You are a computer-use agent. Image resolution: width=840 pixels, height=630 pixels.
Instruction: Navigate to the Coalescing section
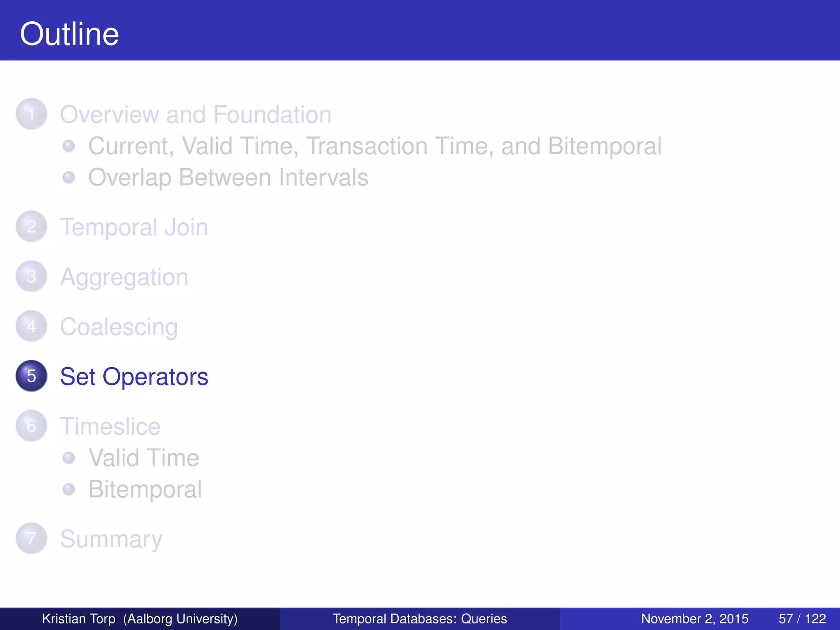119,327
